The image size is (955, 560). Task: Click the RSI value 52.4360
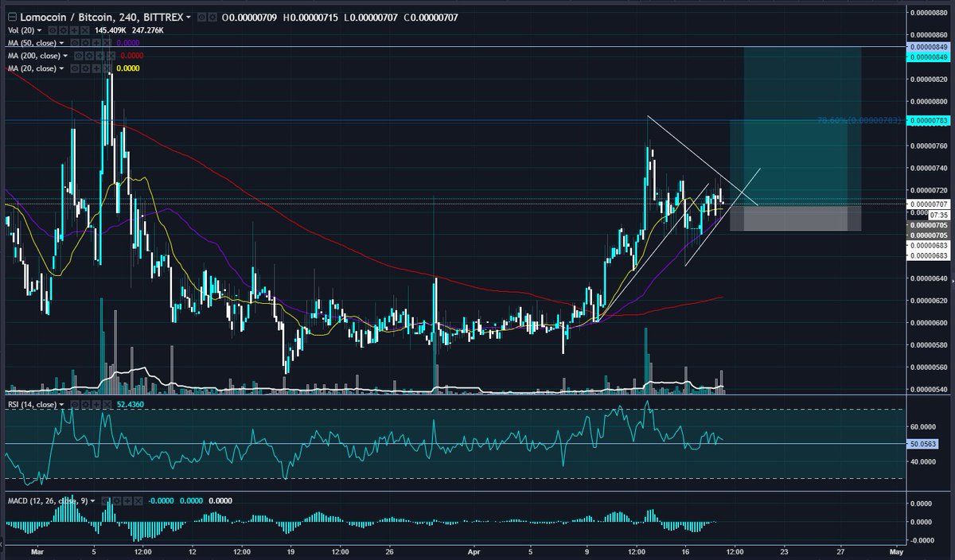click(x=131, y=405)
